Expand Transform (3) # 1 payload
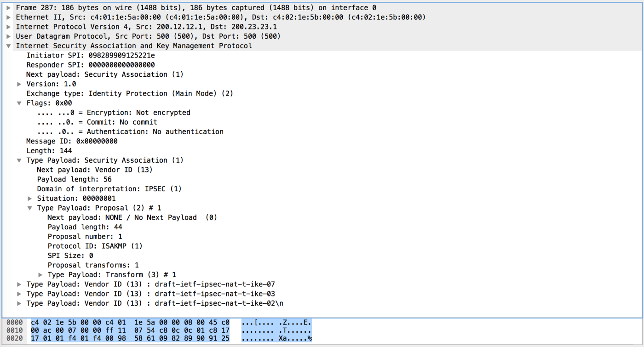 point(40,275)
